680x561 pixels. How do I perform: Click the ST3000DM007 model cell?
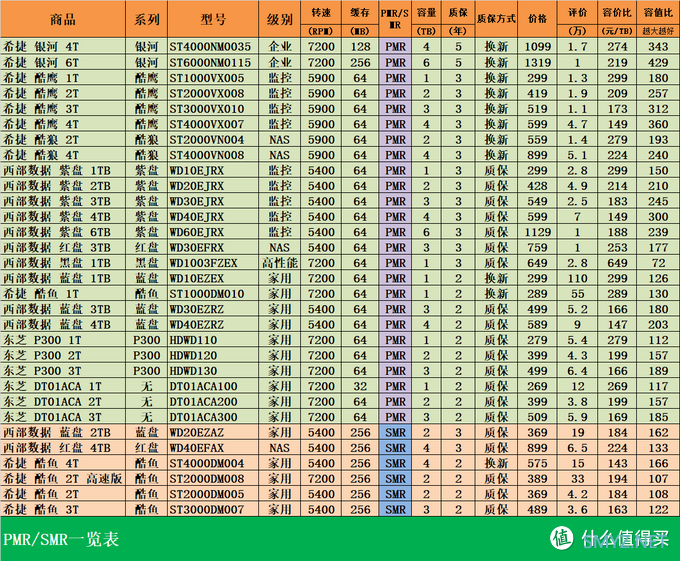pos(206,510)
